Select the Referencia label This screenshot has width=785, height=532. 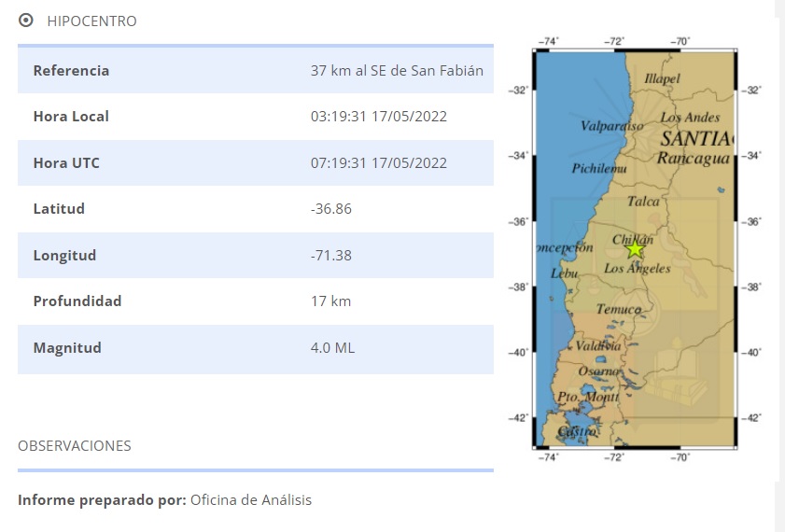71,71
